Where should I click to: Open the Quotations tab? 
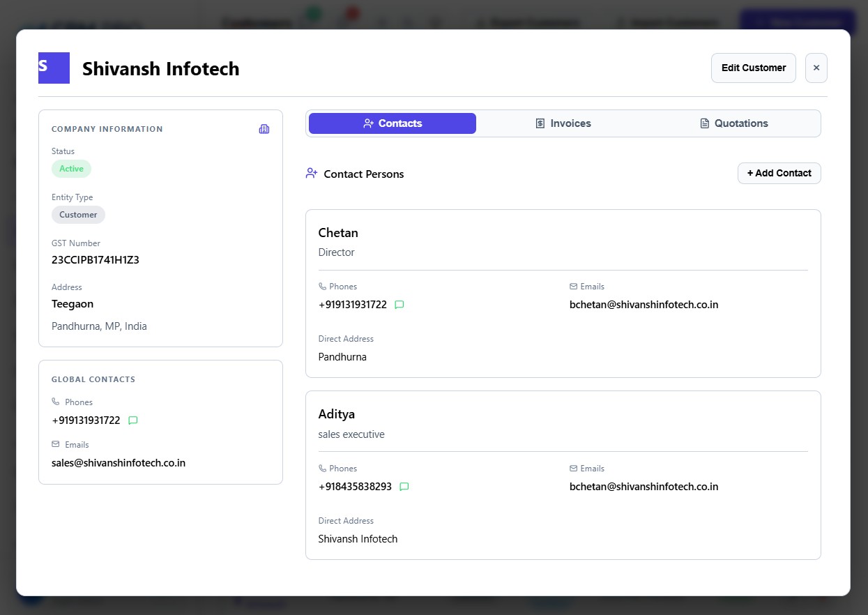click(733, 123)
